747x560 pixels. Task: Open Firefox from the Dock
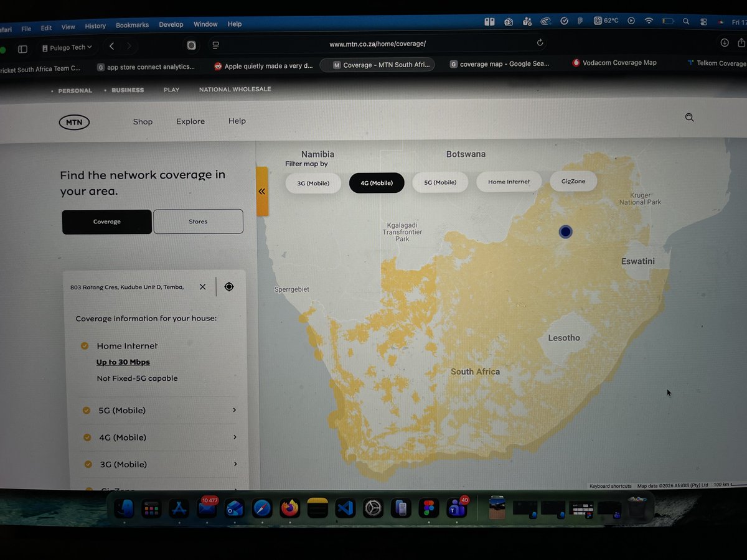289,509
